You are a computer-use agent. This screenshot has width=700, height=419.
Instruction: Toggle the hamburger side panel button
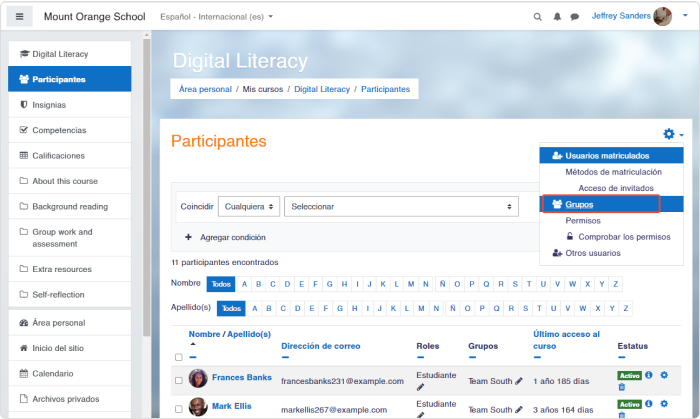pyautogui.click(x=19, y=17)
